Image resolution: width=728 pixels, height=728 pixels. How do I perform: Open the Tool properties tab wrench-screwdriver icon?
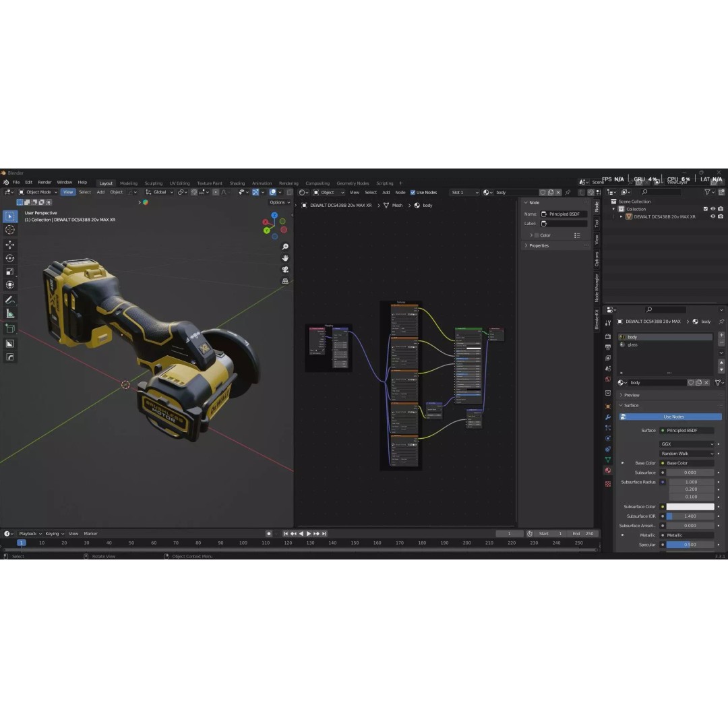(x=608, y=323)
